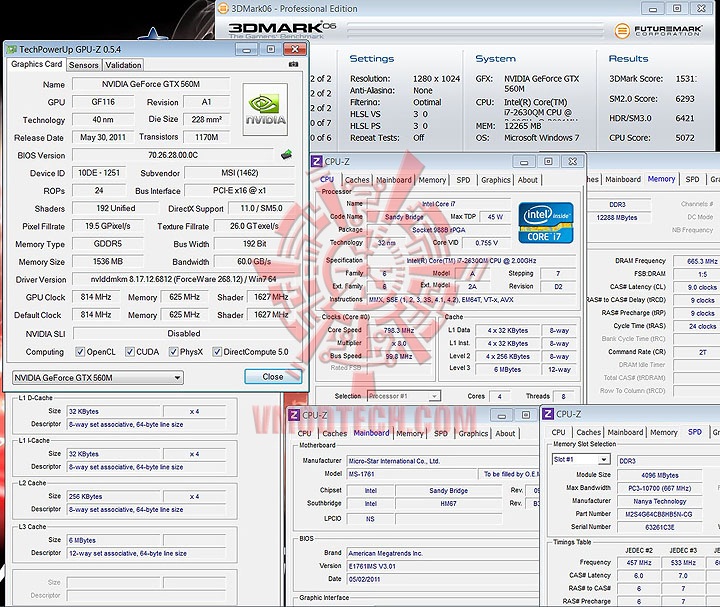
Task: Toggle the OpenCL checkbox
Action: (x=80, y=352)
